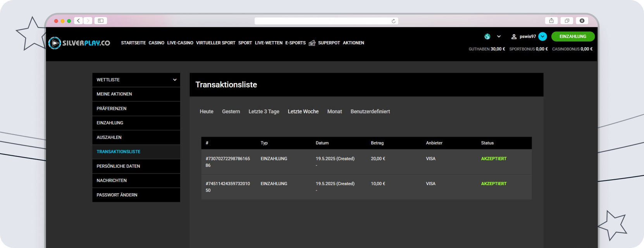The width and height of the screenshot is (644, 248).
Task: Open Transaktionsliste in sidebar
Action: click(x=136, y=152)
